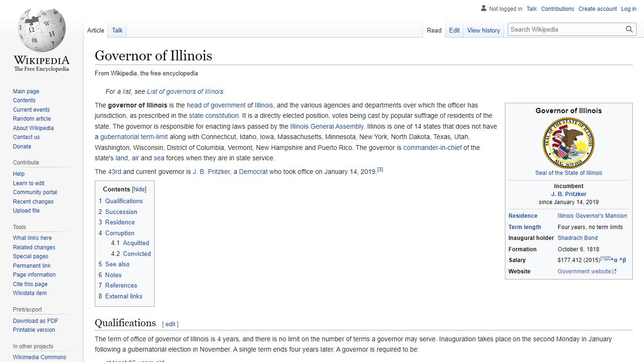This screenshot has height=362, width=644.
Task: Open the sidebar Contents link
Action: point(24,100)
